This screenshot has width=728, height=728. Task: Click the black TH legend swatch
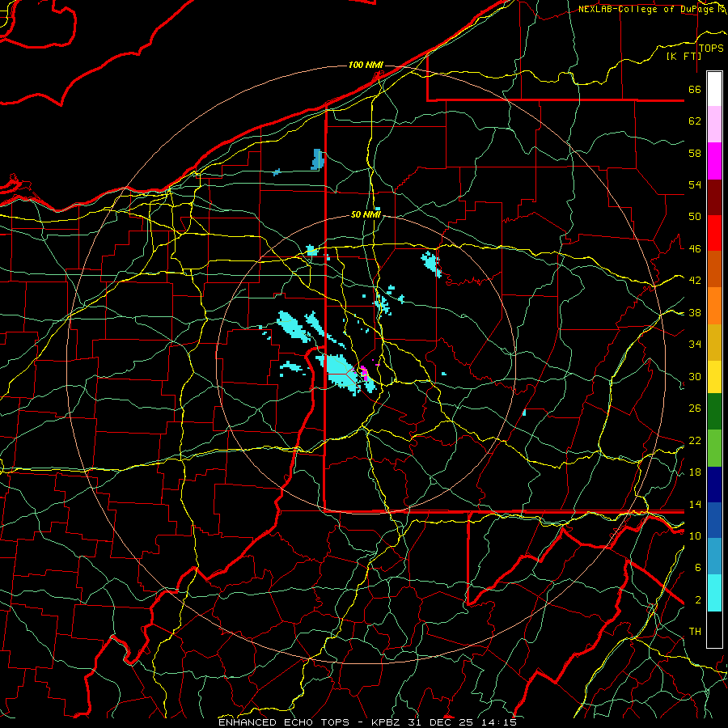[714, 629]
